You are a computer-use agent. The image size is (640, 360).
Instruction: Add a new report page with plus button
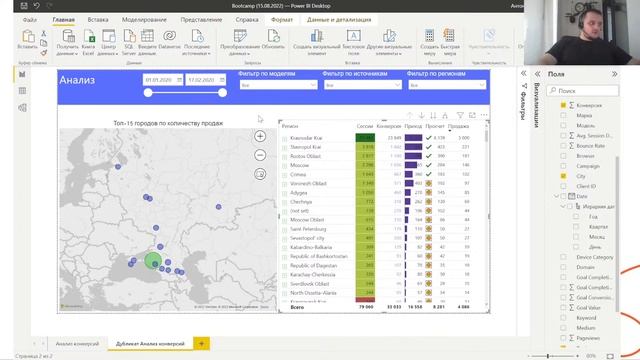tap(201, 344)
